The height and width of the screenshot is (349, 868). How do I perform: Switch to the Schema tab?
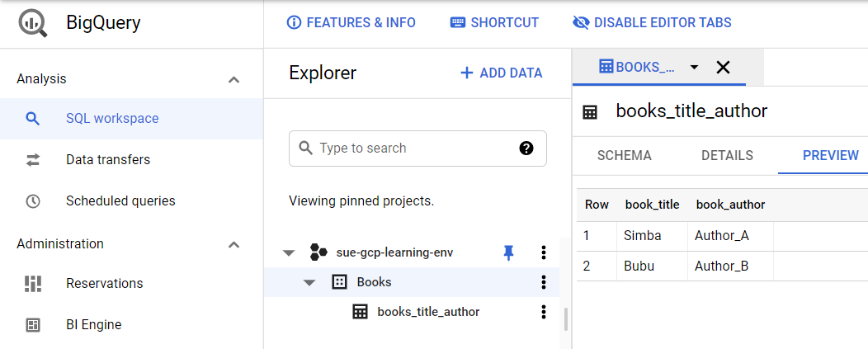point(625,156)
